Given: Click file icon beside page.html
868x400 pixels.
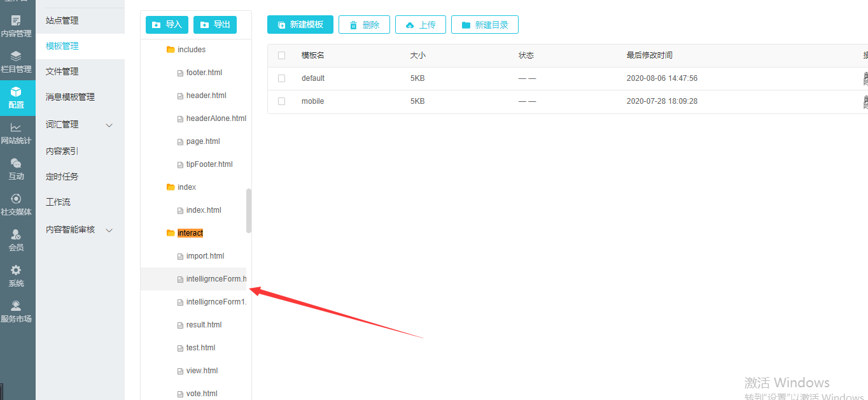Looking at the screenshot, I should [x=180, y=141].
